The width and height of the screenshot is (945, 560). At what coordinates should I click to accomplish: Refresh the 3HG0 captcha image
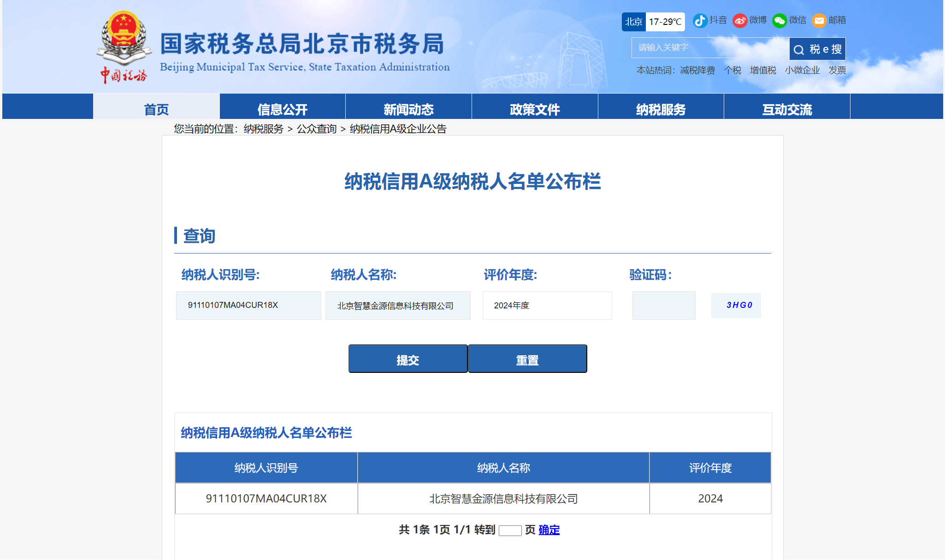(736, 305)
